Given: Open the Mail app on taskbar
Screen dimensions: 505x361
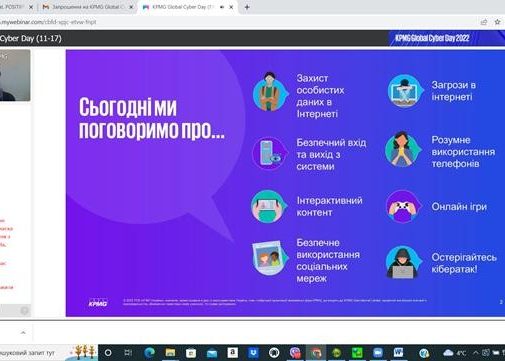Looking at the screenshot, I should pos(212,353).
